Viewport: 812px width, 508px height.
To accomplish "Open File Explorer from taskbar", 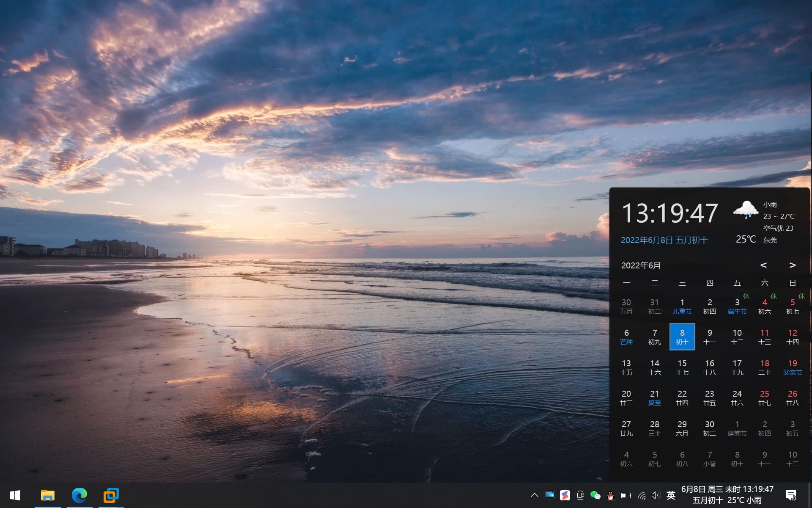I will (47, 495).
